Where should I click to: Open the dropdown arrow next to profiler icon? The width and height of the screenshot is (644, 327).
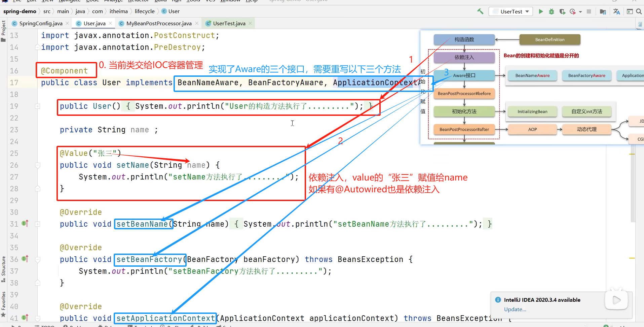tap(580, 12)
